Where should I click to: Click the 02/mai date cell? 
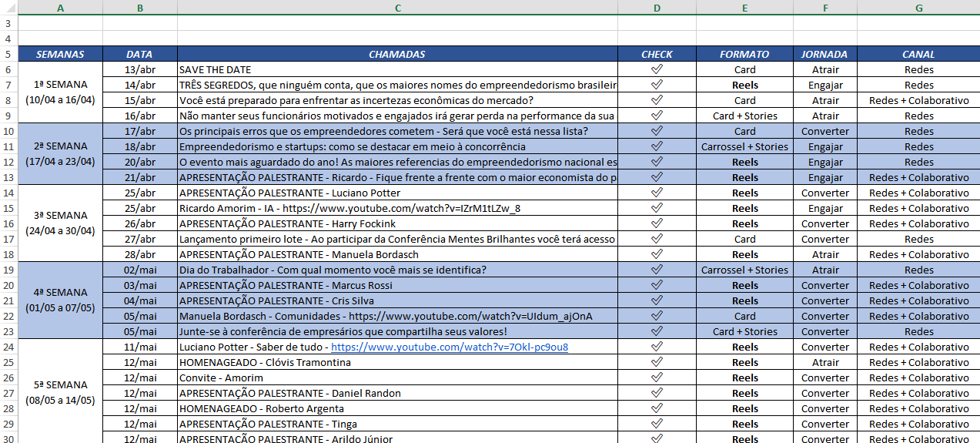[x=140, y=270]
